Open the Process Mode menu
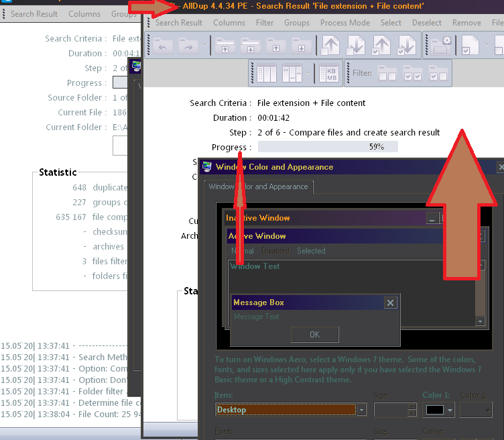This screenshot has height=440, width=504. [344, 23]
